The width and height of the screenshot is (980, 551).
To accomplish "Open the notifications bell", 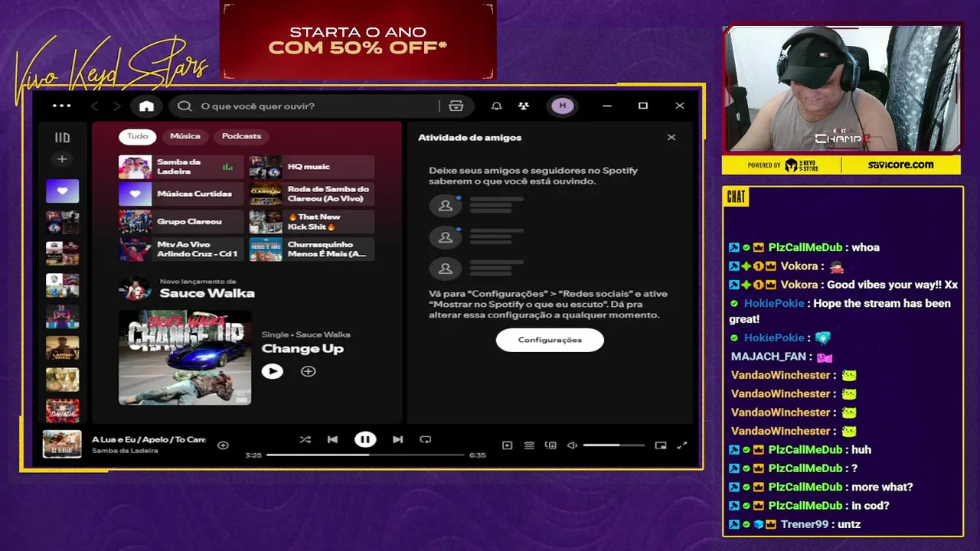I will [x=496, y=106].
